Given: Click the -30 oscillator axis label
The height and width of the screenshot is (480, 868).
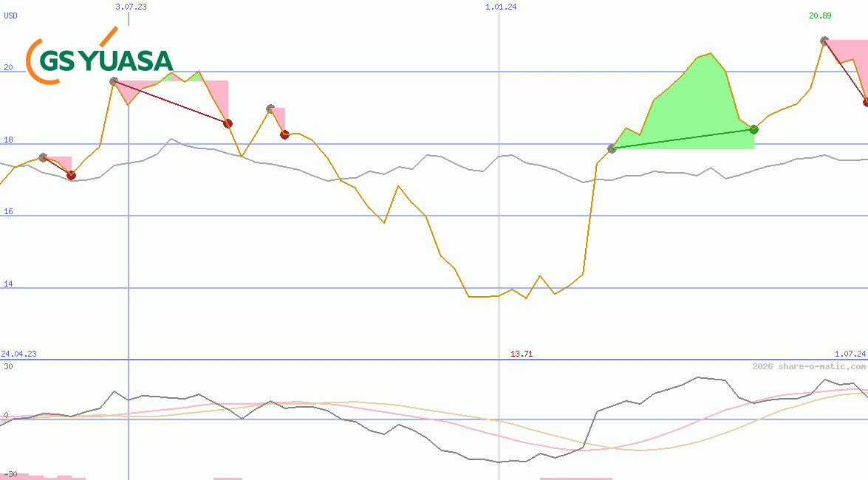Looking at the screenshot, I should pyautogui.click(x=9, y=473).
